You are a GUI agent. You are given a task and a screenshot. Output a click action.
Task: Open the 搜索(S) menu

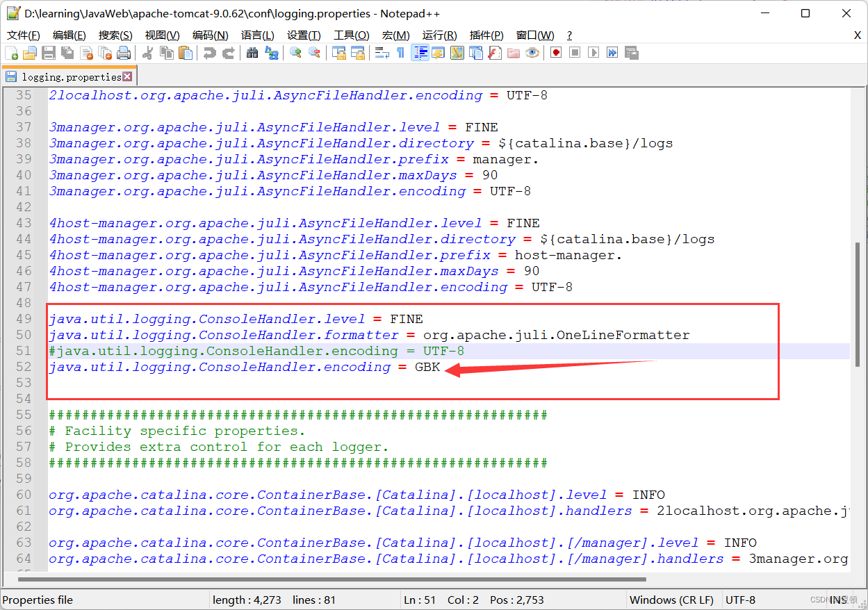(x=115, y=35)
